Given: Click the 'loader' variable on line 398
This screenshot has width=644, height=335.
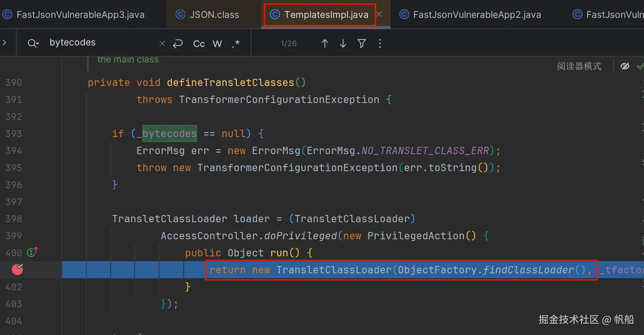Looking at the screenshot, I should [x=251, y=219].
